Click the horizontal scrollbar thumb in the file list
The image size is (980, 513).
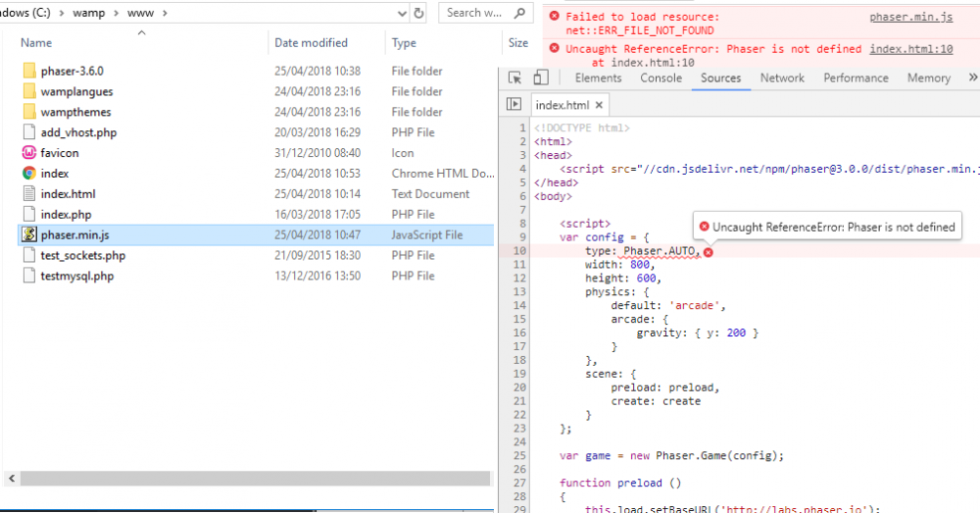click(255, 479)
